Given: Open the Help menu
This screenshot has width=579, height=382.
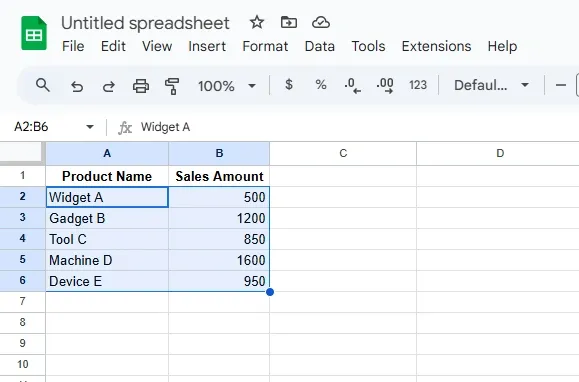Looking at the screenshot, I should tap(502, 46).
